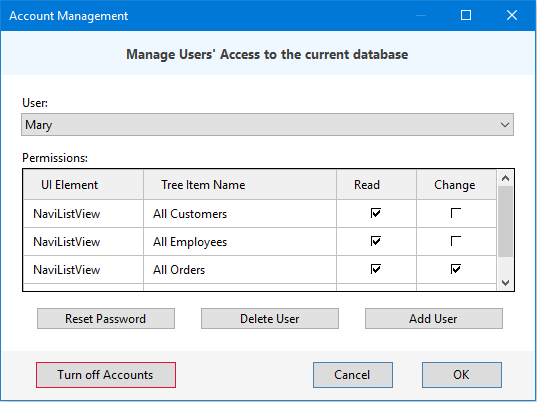Enable Change permission for All Employees
This screenshot has width=537, height=402.
coord(456,241)
